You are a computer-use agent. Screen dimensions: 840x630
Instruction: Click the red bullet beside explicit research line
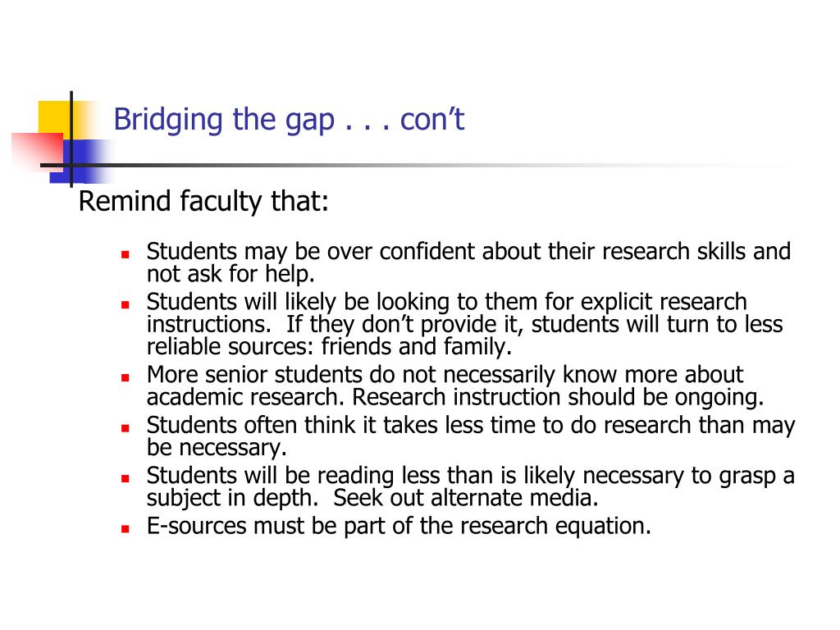(x=126, y=305)
